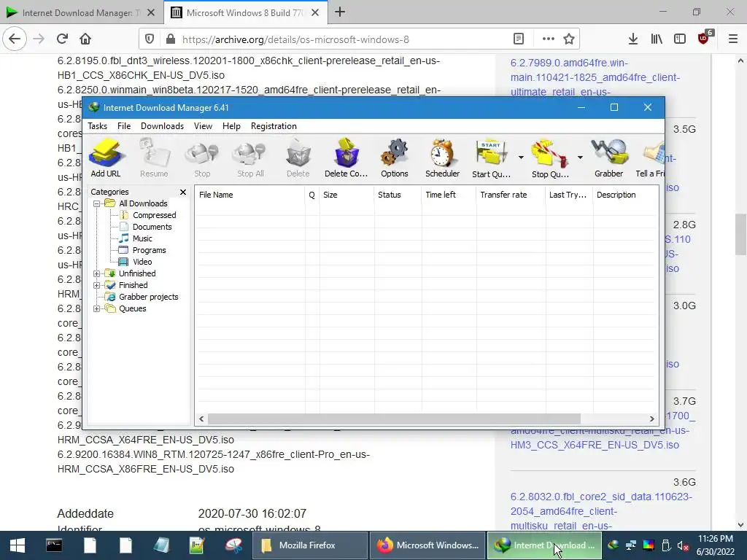Open the View menu

pyautogui.click(x=203, y=126)
